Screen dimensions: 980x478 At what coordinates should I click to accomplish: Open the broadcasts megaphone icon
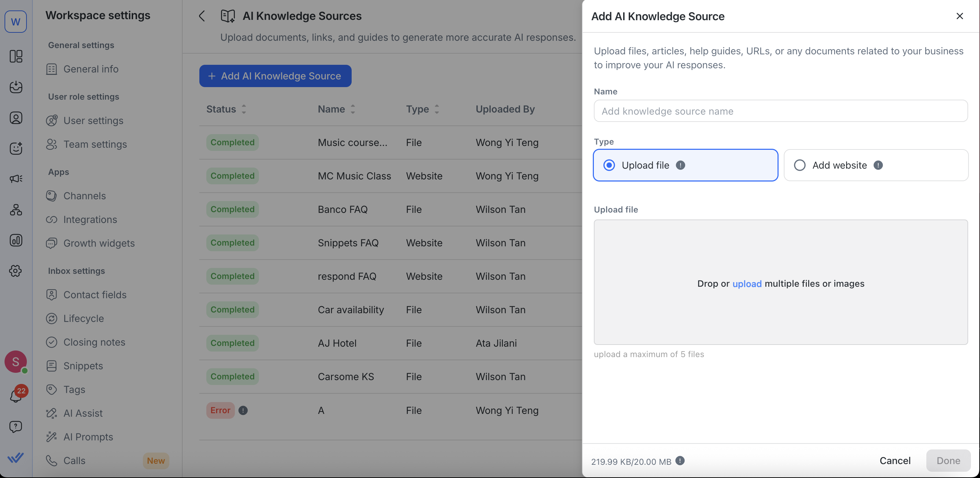click(16, 179)
